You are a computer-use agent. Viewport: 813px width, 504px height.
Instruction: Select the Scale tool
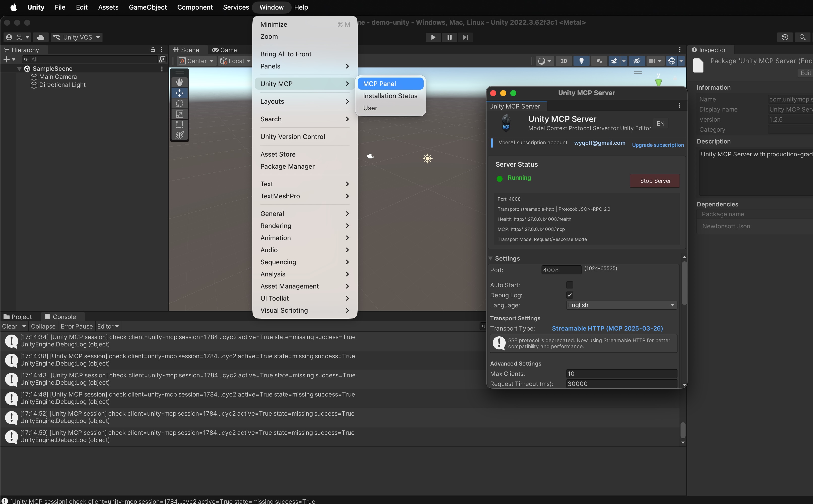[179, 114]
